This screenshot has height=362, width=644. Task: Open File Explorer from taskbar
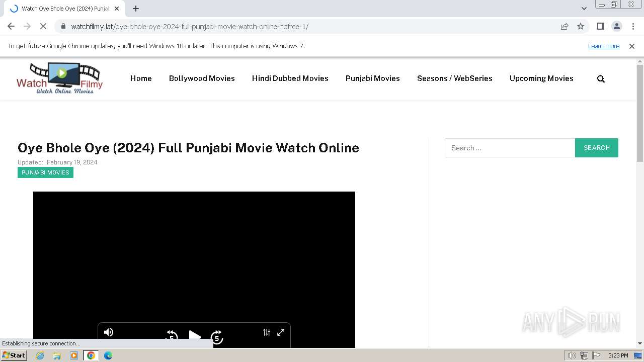coord(57,355)
